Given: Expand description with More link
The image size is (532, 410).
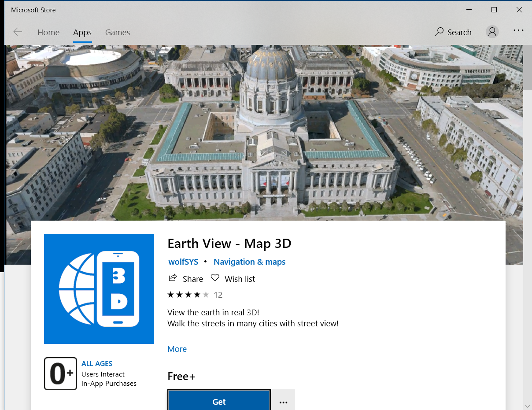Looking at the screenshot, I should coord(177,349).
